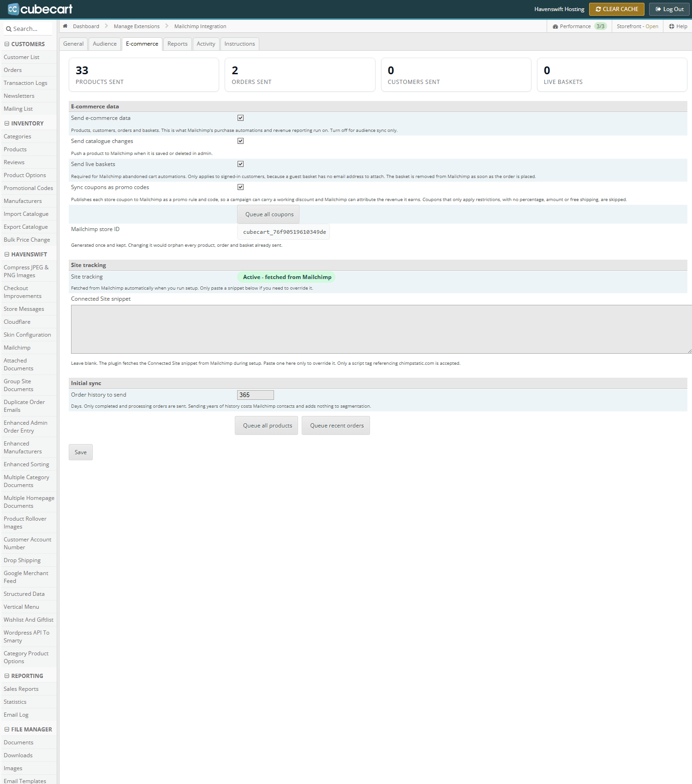Click the search magnifier icon
This screenshot has height=784, width=692.
pyautogui.click(x=8, y=29)
